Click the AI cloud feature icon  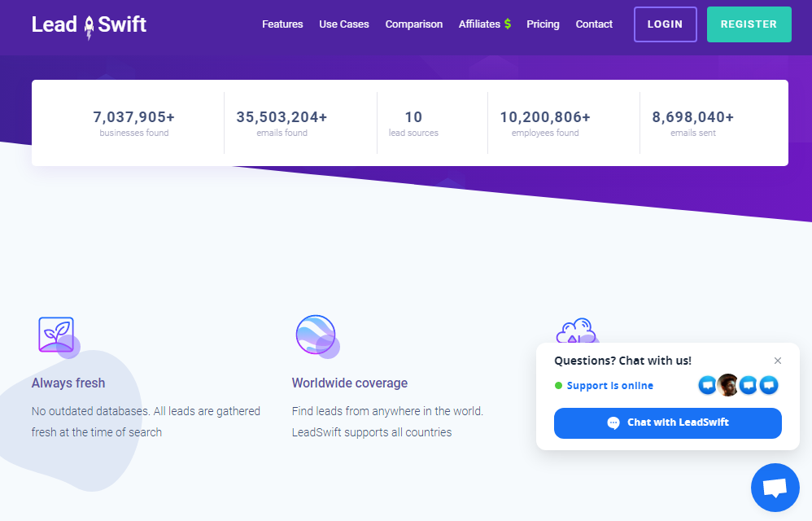click(x=576, y=331)
